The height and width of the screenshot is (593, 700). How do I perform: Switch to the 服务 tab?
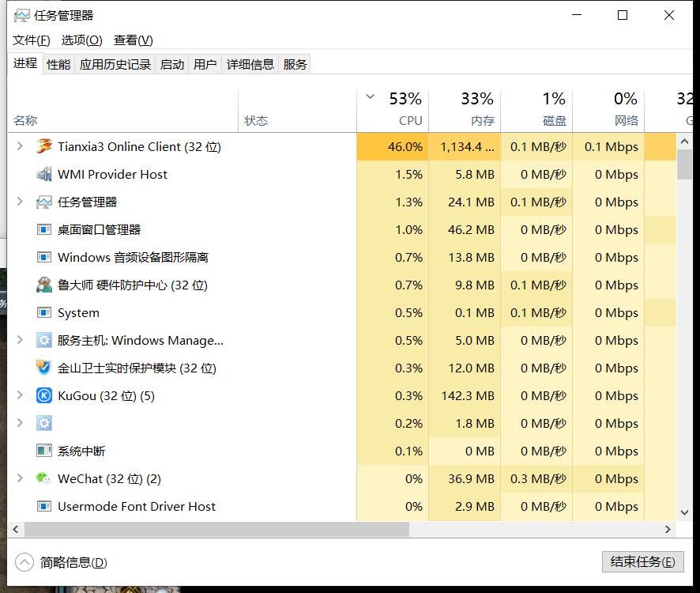pos(295,64)
